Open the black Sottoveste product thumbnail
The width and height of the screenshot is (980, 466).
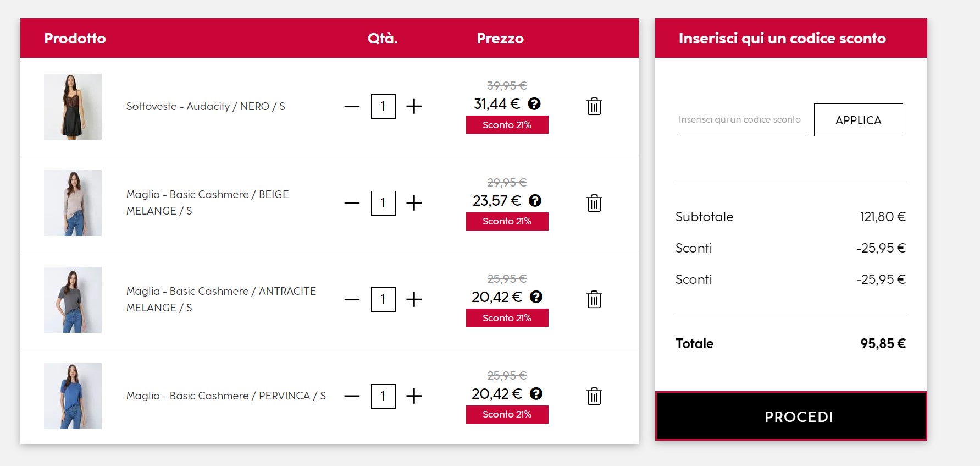tap(73, 107)
